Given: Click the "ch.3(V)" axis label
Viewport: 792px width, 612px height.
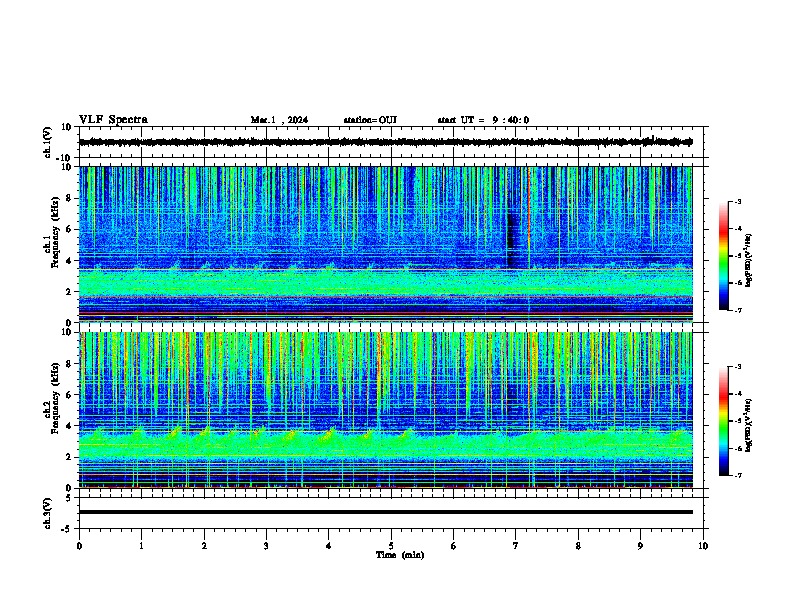Looking at the screenshot, I should [x=48, y=513].
